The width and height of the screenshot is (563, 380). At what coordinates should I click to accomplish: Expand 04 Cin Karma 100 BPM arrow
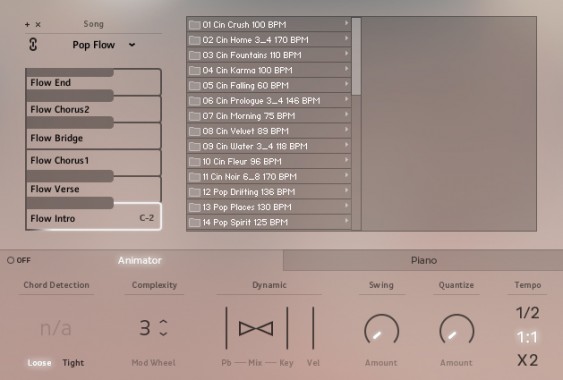(346, 69)
